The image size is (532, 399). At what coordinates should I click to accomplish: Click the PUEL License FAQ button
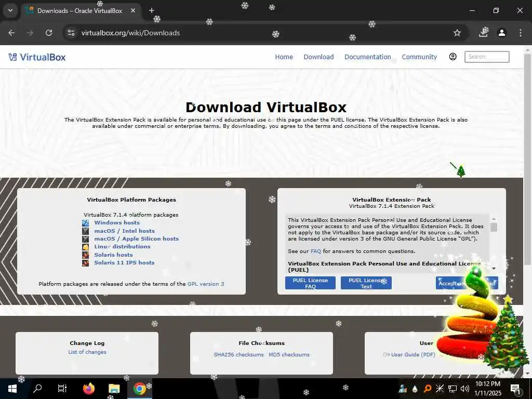pos(310,283)
